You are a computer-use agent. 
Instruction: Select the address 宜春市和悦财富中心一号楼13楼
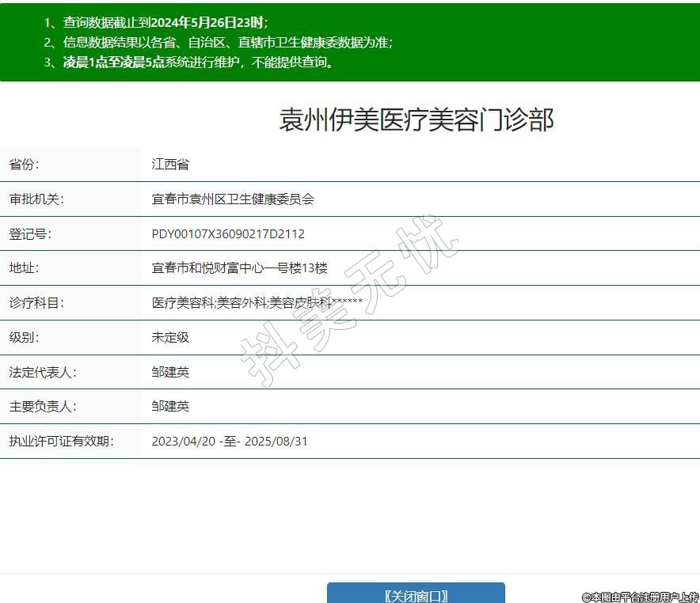tap(239, 268)
